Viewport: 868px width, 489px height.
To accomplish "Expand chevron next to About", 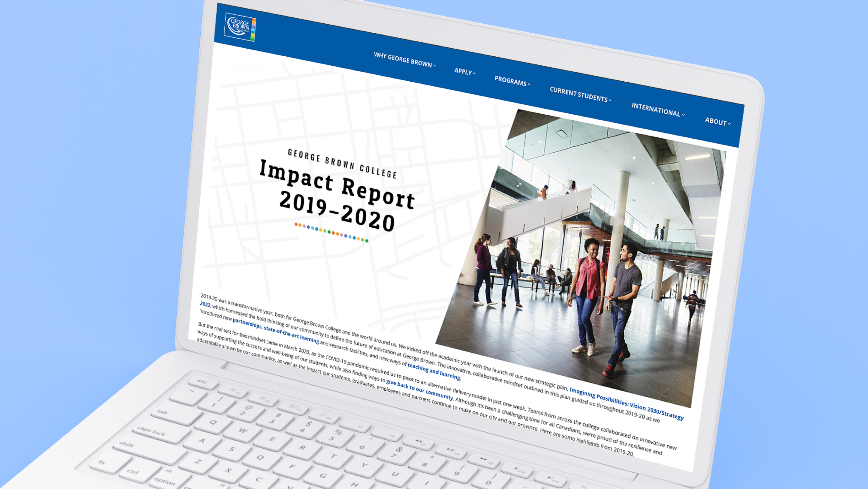I will (x=729, y=124).
